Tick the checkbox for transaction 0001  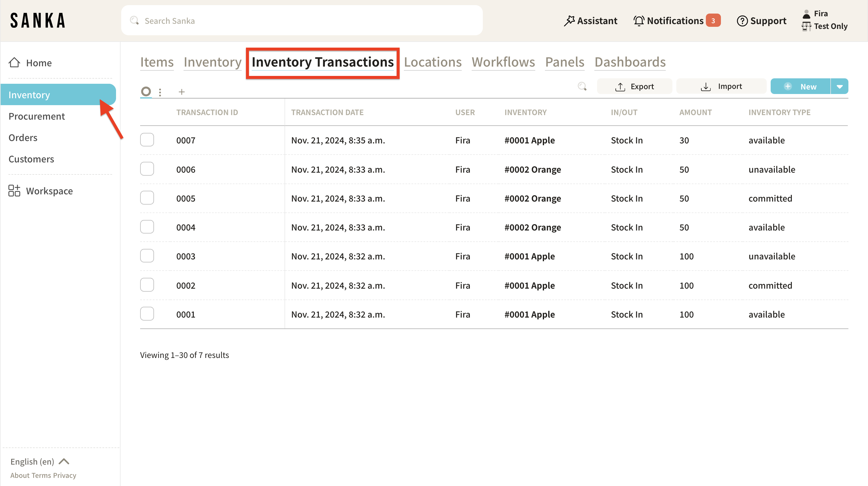tap(147, 314)
